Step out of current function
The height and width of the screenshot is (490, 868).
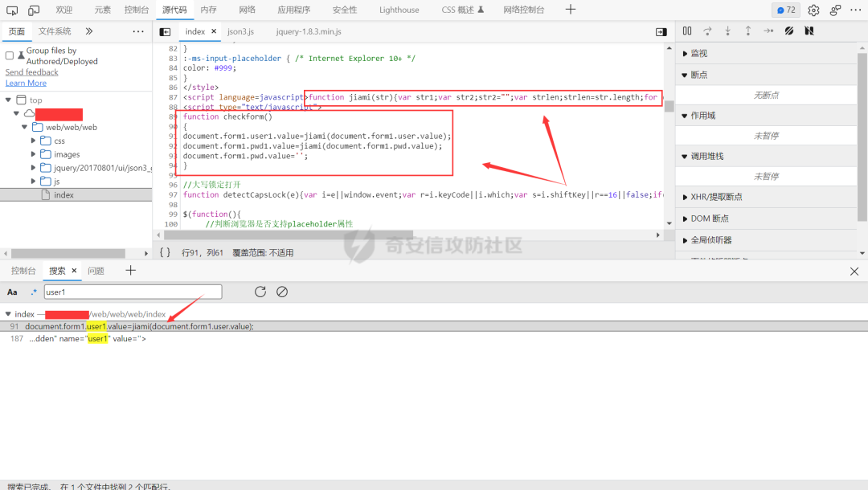[x=748, y=31]
